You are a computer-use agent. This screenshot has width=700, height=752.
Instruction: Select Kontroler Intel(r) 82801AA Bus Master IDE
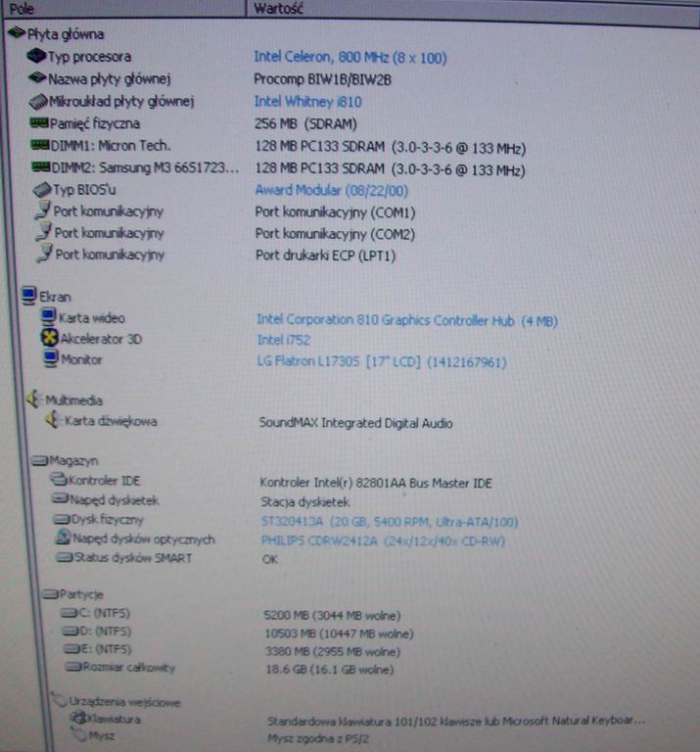coord(376,483)
